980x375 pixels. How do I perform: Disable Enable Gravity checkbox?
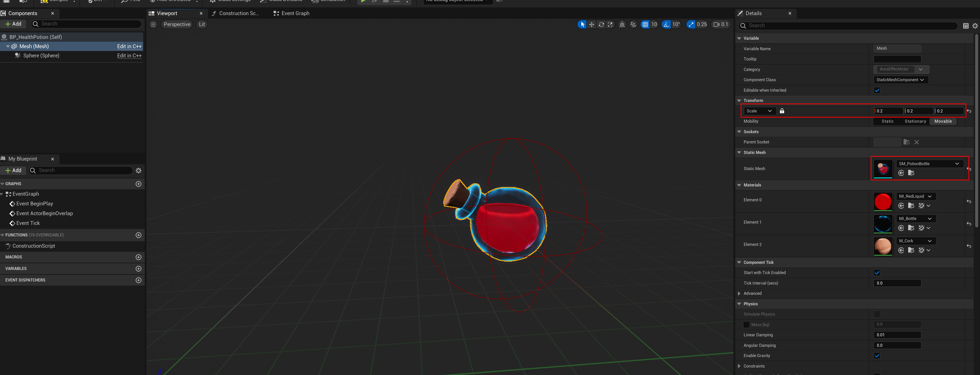pyautogui.click(x=877, y=356)
